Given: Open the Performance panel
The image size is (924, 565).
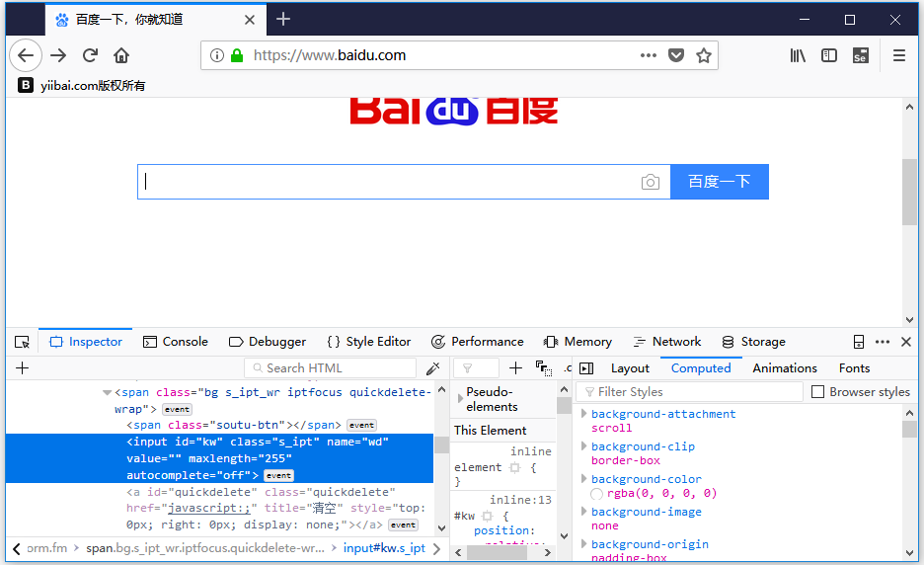Looking at the screenshot, I should coord(478,342).
